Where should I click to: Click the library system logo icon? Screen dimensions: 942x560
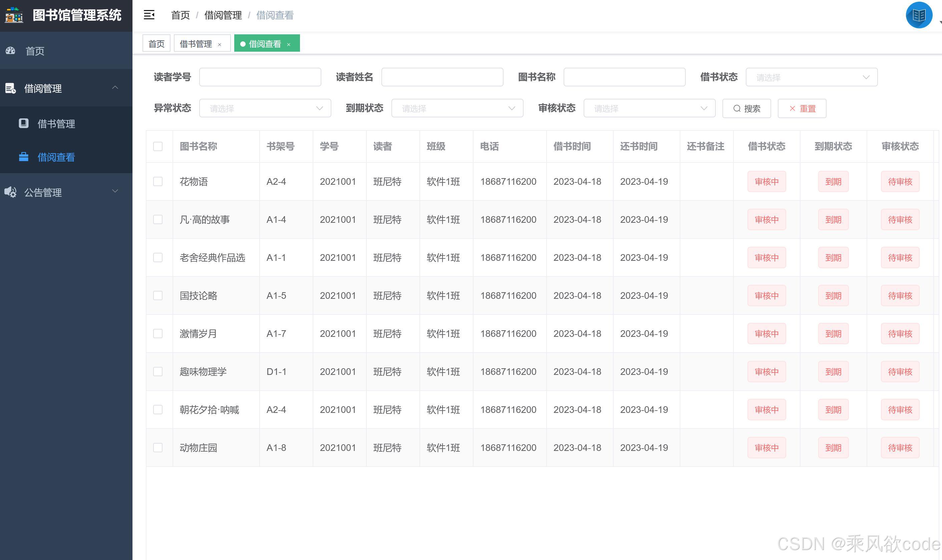[x=14, y=15]
